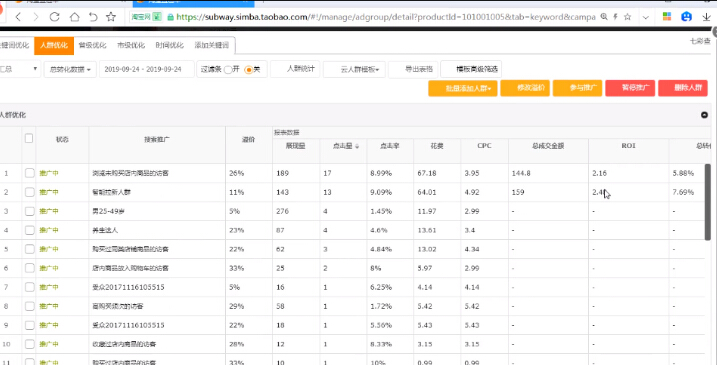The image size is (717, 365).
Task: Click the zoom magnifier icon in address bar
Action: coord(604,17)
